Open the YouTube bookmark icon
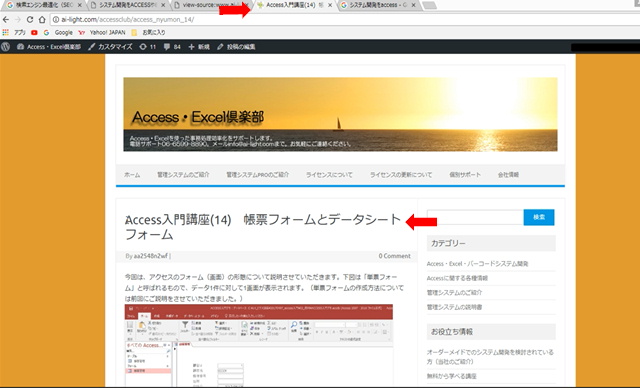The width and height of the screenshot is (640, 390). (34, 32)
